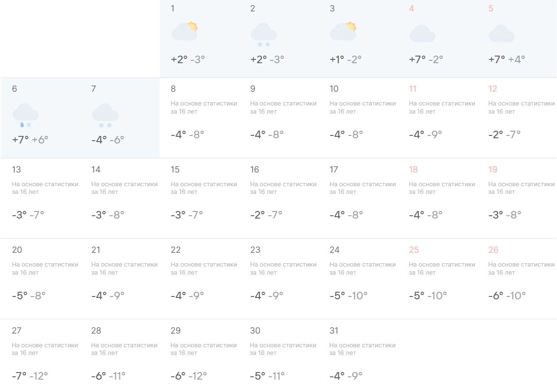
Task: Click the cloudy icon for day 4
Action: [422, 33]
